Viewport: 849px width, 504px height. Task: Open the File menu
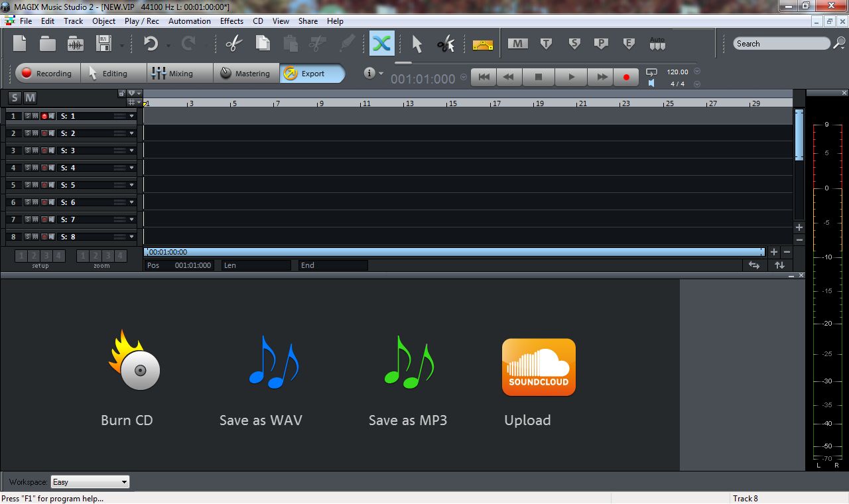[26, 21]
